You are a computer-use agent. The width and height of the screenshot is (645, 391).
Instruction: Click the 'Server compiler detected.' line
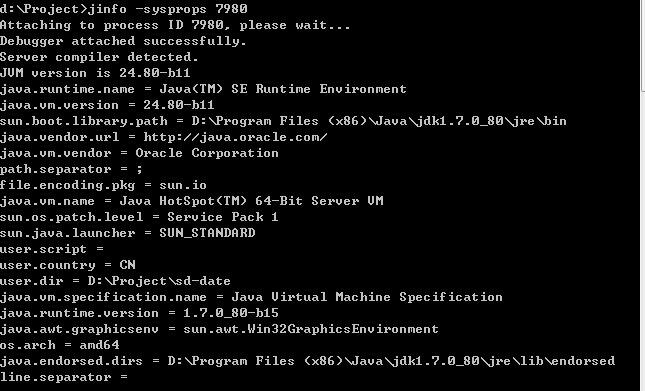[99, 57]
